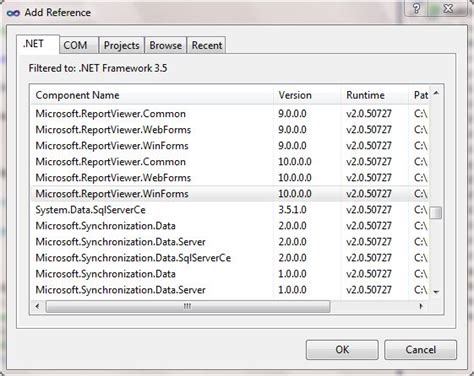
Task: Select Microsoft.ReportViewer.Common version 9.0.0.0
Action: pyautogui.click(x=230, y=114)
